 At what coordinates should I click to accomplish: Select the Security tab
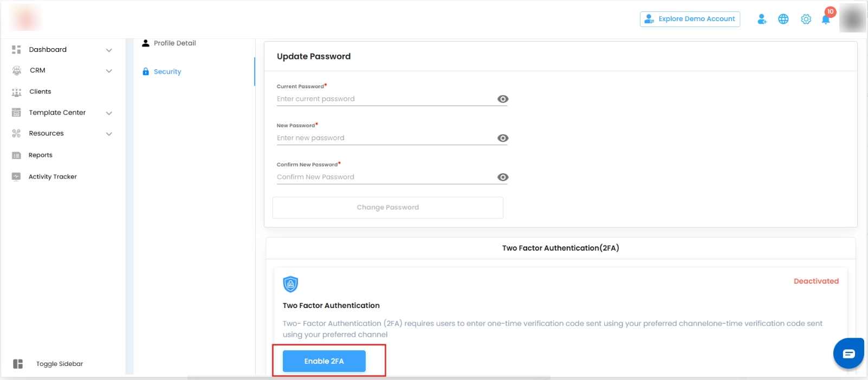click(x=167, y=71)
